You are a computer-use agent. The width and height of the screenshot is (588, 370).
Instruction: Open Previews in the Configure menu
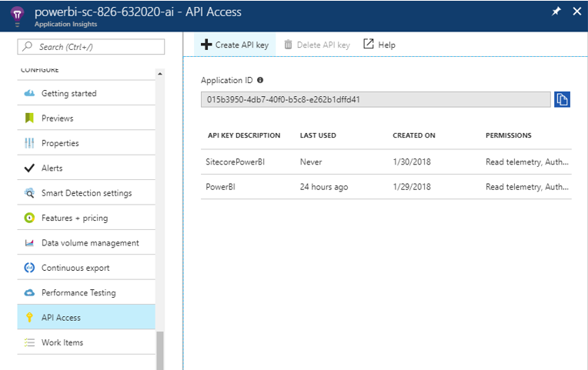[57, 118]
